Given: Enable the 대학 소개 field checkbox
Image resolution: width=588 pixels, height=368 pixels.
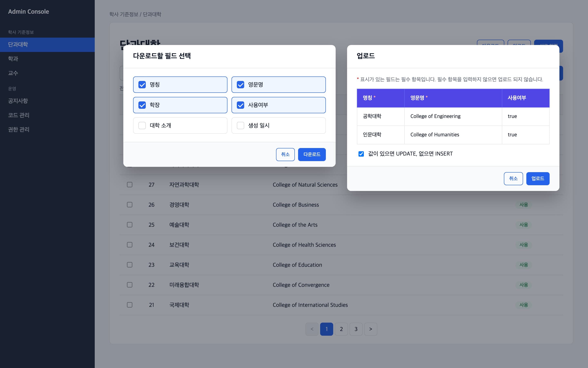Looking at the screenshot, I should (x=142, y=126).
